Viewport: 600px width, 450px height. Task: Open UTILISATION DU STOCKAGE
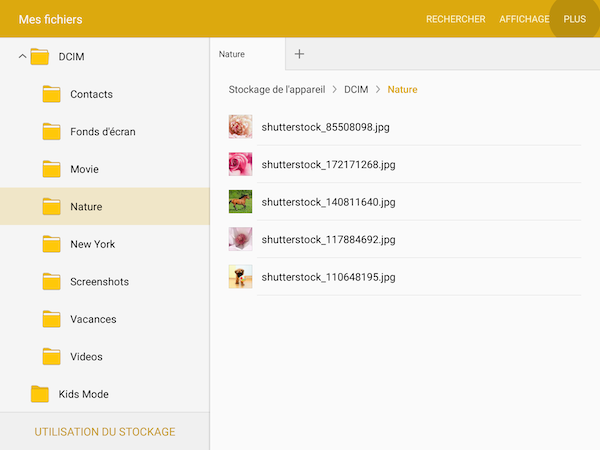pyautogui.click(x=105, y=432)
